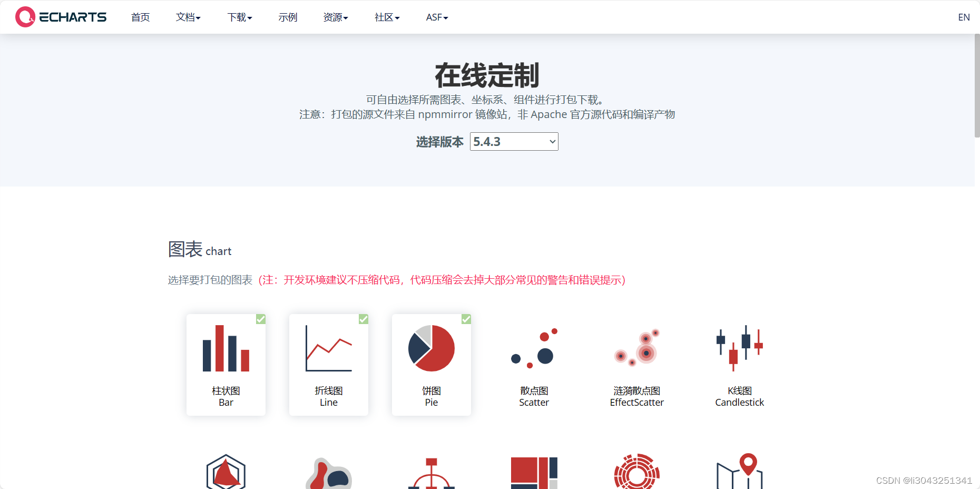Expand the 下载 menu
The width and height of the screenshot is (980, 489).
click(239, 17)
